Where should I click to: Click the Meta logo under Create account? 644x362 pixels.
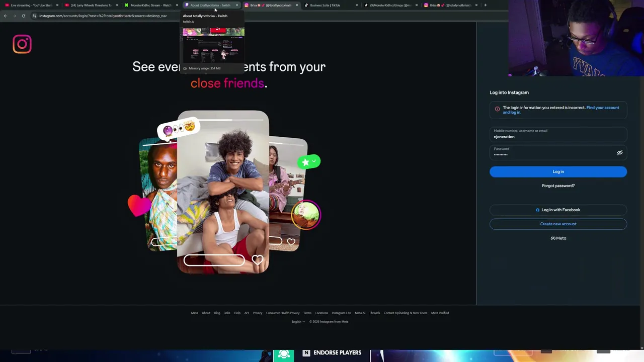[558, 238]
